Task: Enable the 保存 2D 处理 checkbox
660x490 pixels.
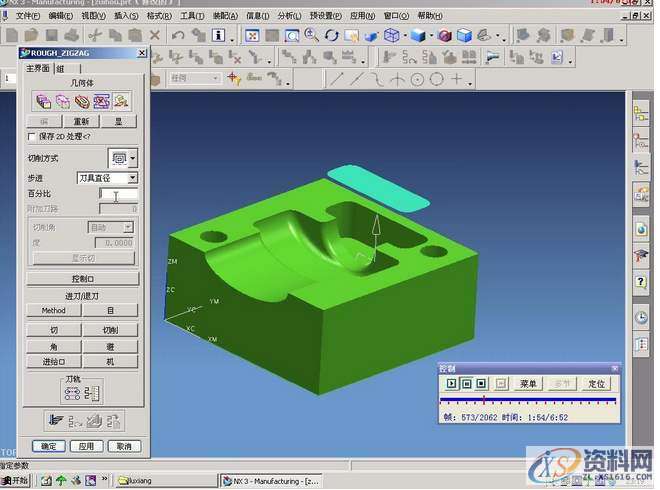Action: point(32,135)
